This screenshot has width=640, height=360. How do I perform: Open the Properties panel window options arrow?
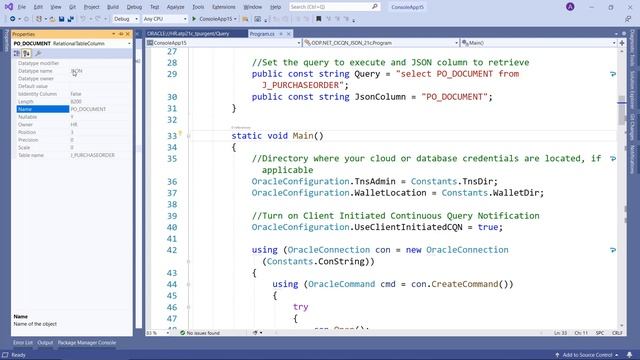point(113,34)
